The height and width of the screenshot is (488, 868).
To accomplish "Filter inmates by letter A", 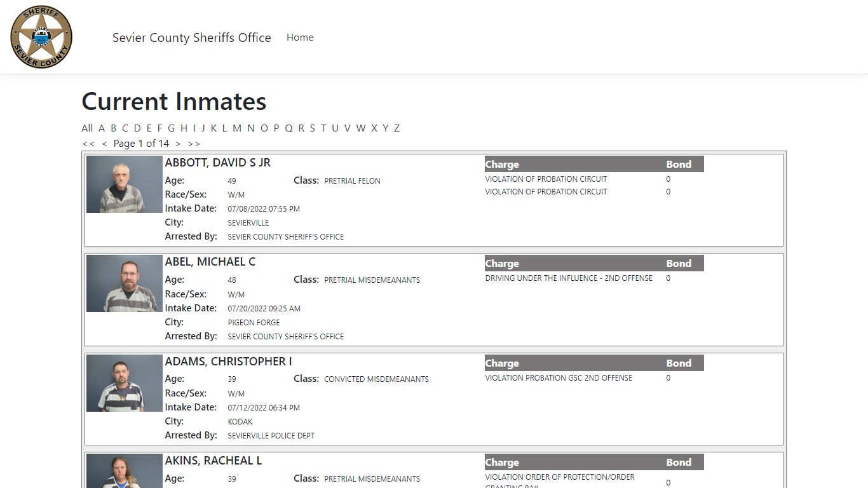I will [102, 128].
